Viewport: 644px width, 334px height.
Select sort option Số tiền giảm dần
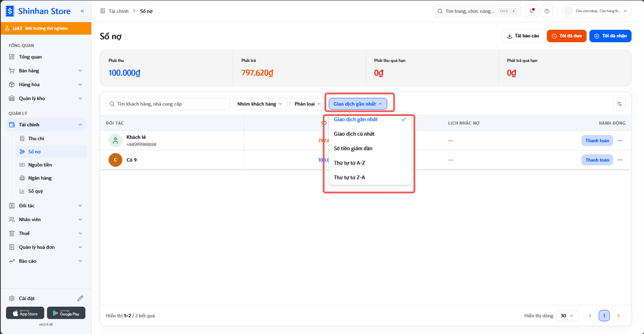coord(370,149)
